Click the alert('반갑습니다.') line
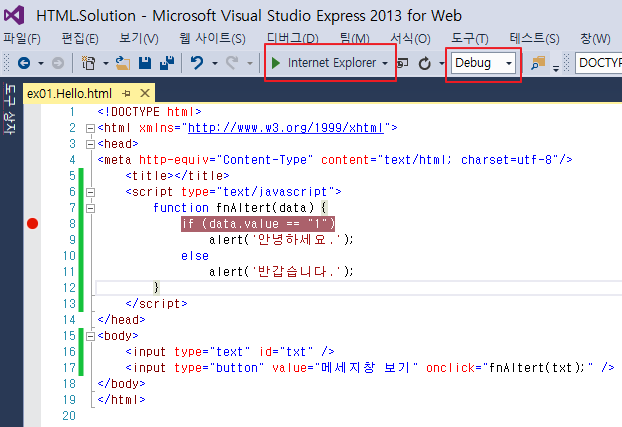622x427 pixels. point(281,271)
